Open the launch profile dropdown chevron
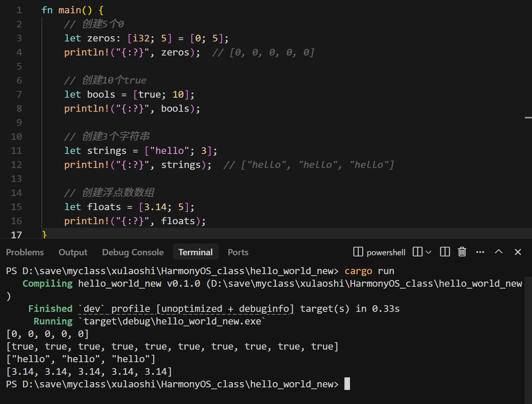 428,252
